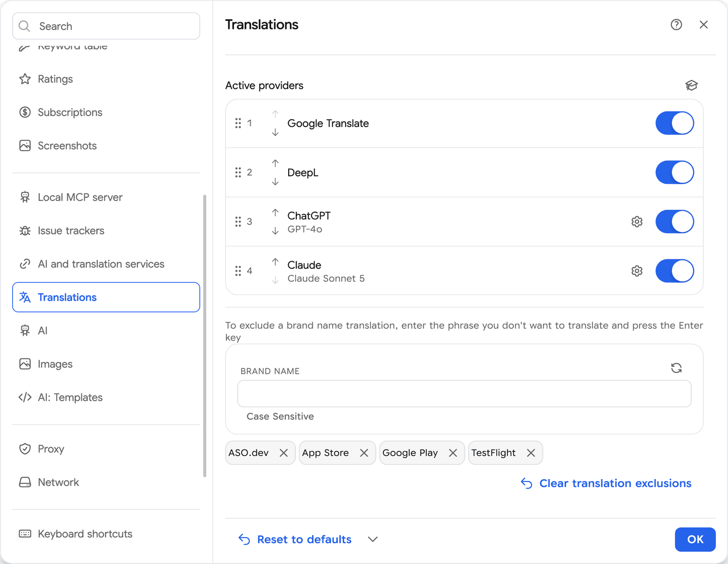
Task: Confirm with the OK button
Action: (x=695, y=539)
